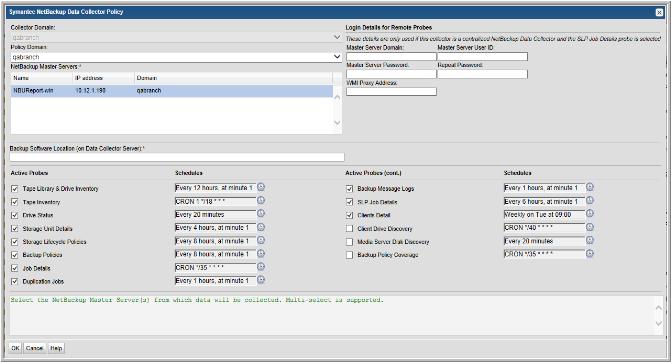Open schedule clock icon for Storage Unit Details
The height and width of the screenshot is (362, 671).
pos(261,227)
